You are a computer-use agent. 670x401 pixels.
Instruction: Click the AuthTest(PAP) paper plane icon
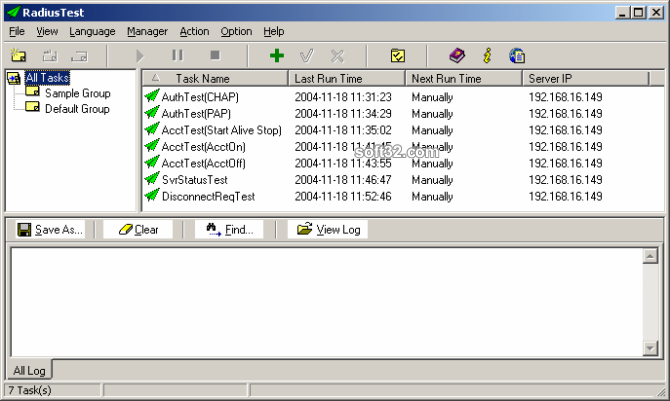pos(152,112)
